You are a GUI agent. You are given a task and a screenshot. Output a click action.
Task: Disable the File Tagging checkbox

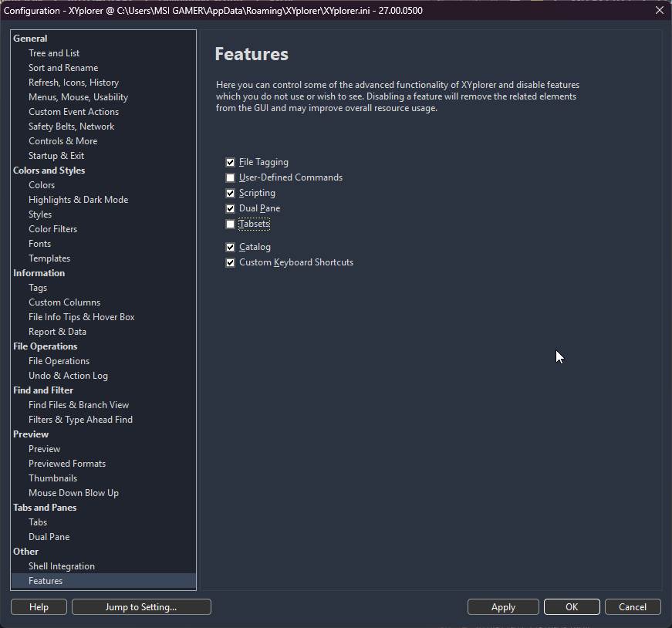click(230, 162)
